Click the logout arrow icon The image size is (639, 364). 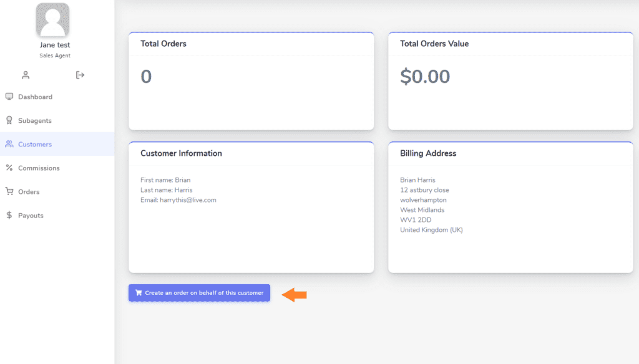pyautogui.click(x=80, y=75)
